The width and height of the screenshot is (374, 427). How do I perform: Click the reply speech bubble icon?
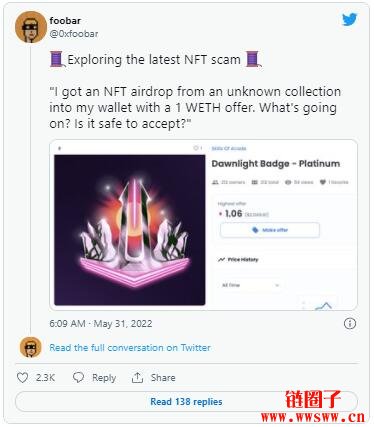click(x=78, y=378)
